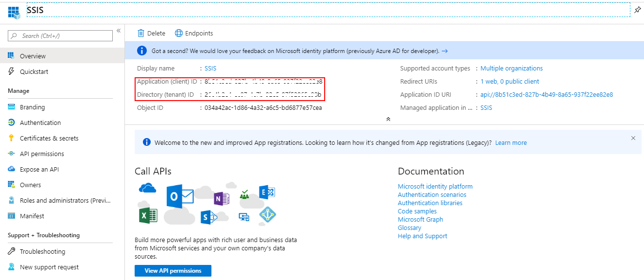This screenshot has height=280, width=644.
Task: Collapse the left navigation with double-chevron
Action: pyautogui.click(x=118, y=31)
